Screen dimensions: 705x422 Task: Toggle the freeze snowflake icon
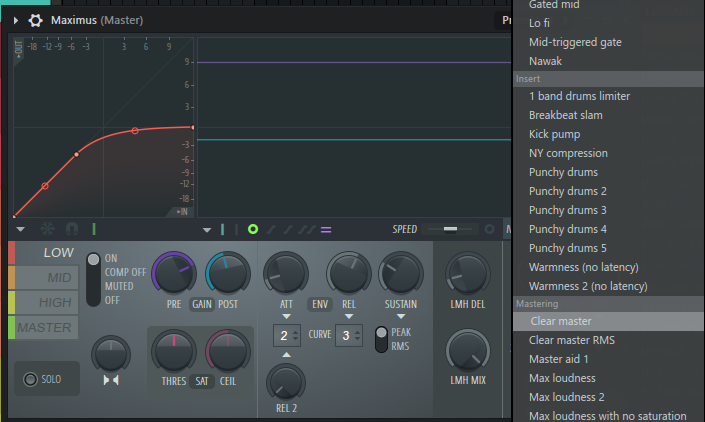[47, 229]
